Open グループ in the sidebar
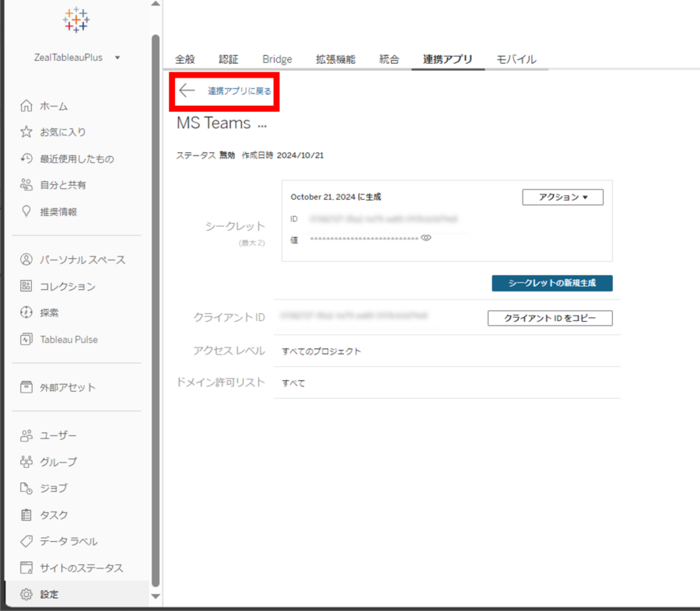Image resolution: width=700 pixels, height=611 pixels. [58, 462]
